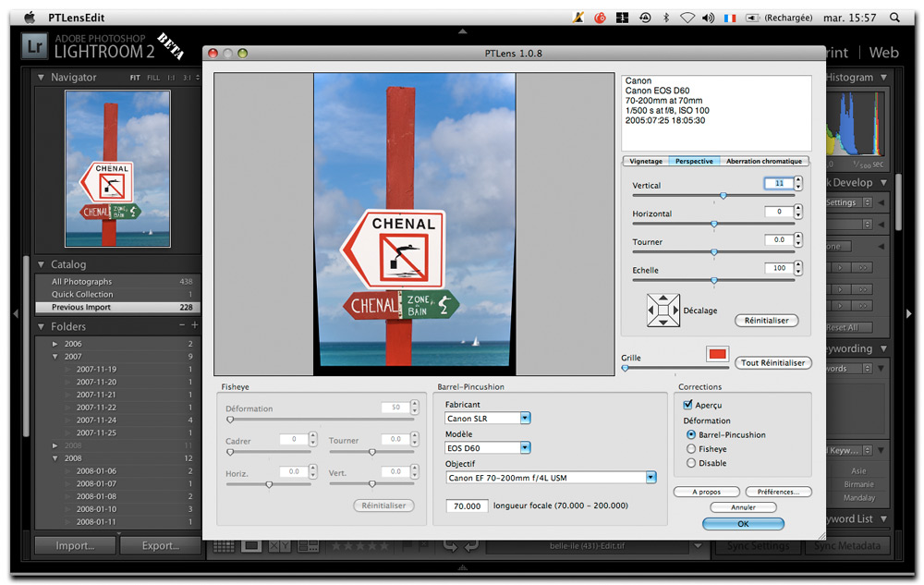Set Navigator zoom to FILL
This screenshot has height=585, width=924.
click(153, 78)
